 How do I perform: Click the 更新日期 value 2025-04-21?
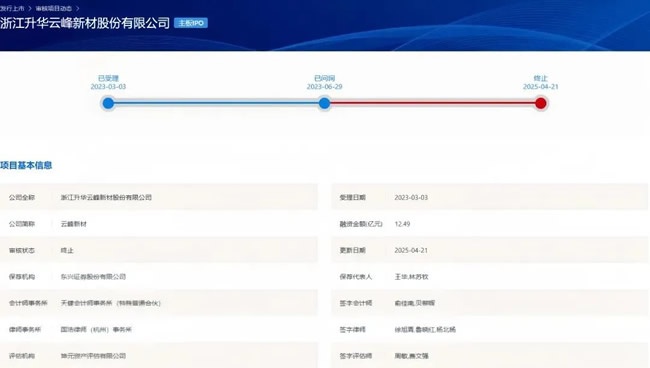[411, 250]
